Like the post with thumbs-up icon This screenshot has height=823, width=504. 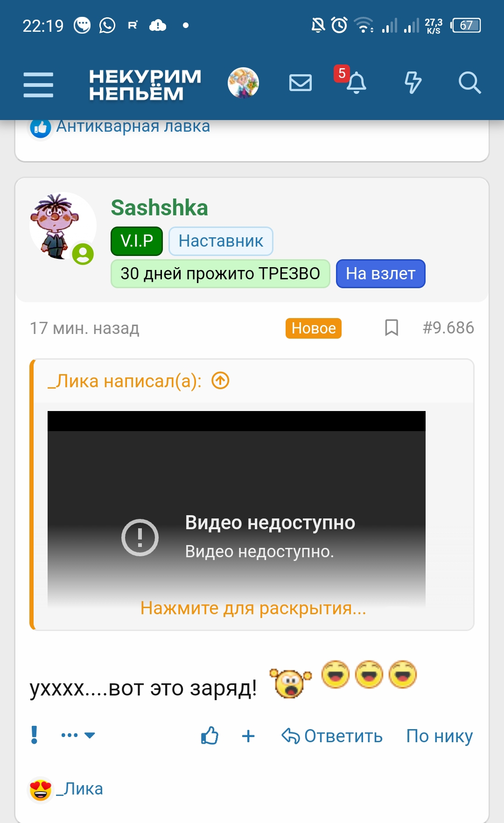(x=210, y=736)
